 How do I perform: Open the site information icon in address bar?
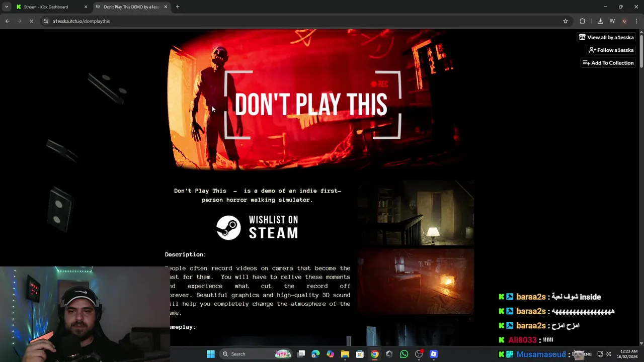click(46, 21)
